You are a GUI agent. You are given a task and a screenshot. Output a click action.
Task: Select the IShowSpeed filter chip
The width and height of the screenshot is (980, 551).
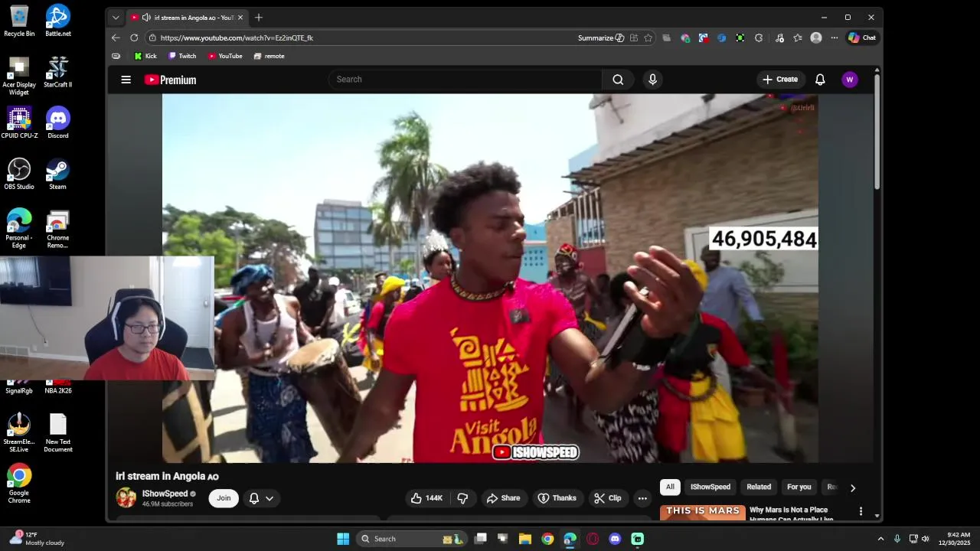[710, 487]
